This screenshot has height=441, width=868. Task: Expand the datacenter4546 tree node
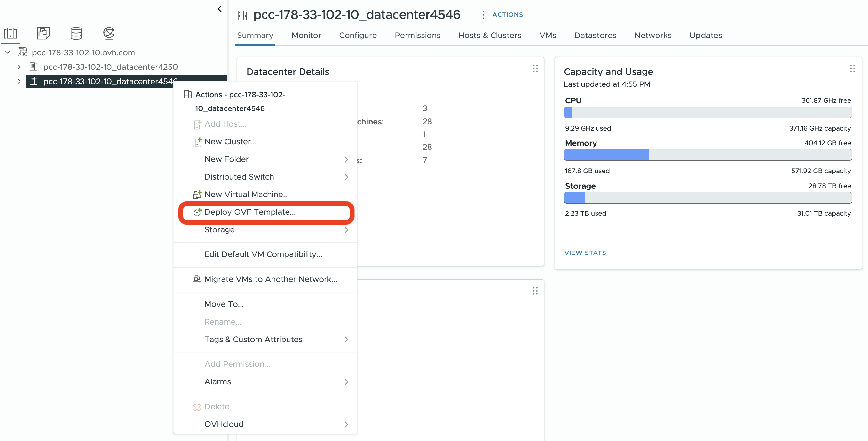pyautogui.click(x=19, y=81)
